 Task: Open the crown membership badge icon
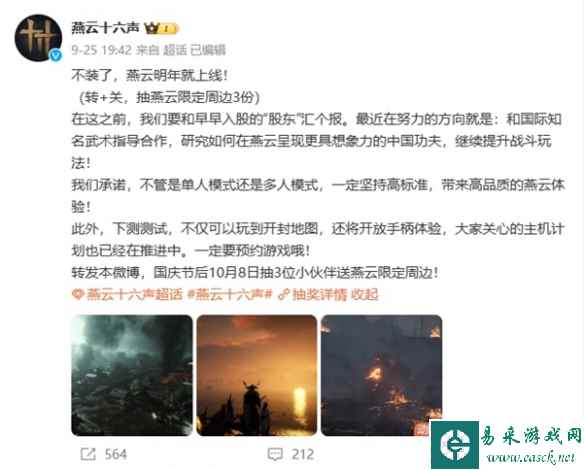tap(152, 28)
